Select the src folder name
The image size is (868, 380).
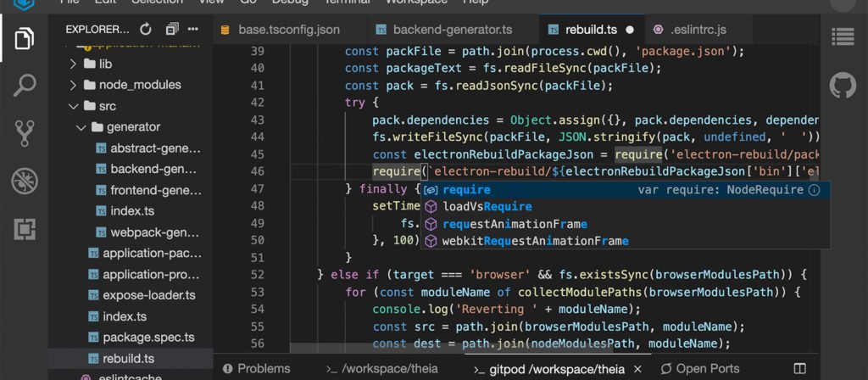(x=108, y=106)
